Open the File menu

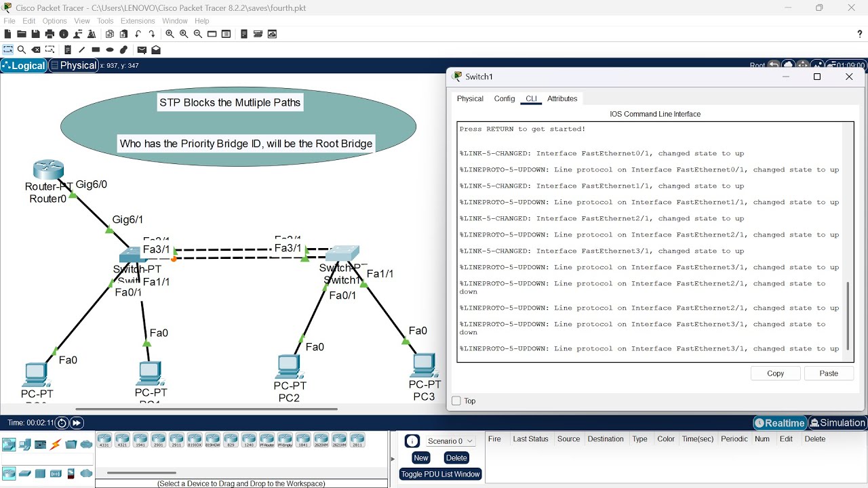click(9, 21)
